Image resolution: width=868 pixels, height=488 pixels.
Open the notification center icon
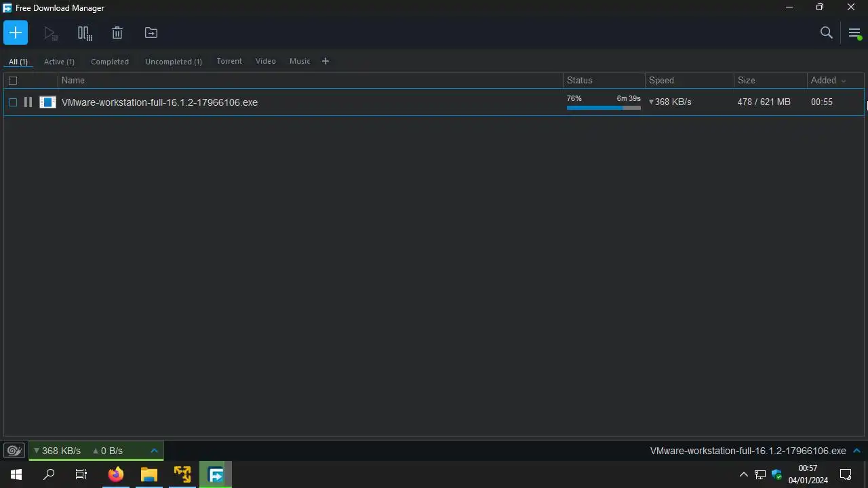(x=846, y=474)
